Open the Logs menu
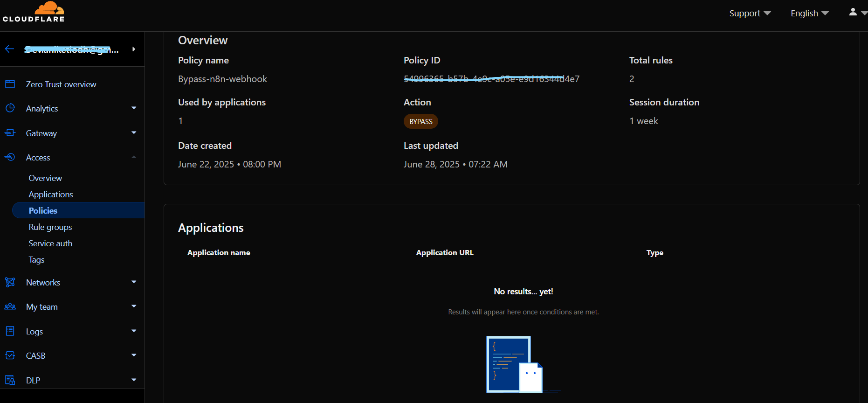Viewport: 868px width, 403px height. (x=34, y=331)
